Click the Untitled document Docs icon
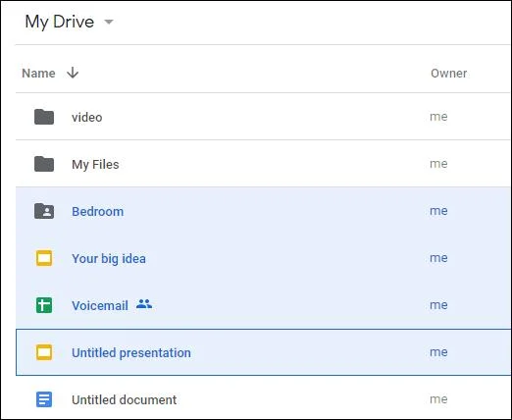 [x=44, y=399]
